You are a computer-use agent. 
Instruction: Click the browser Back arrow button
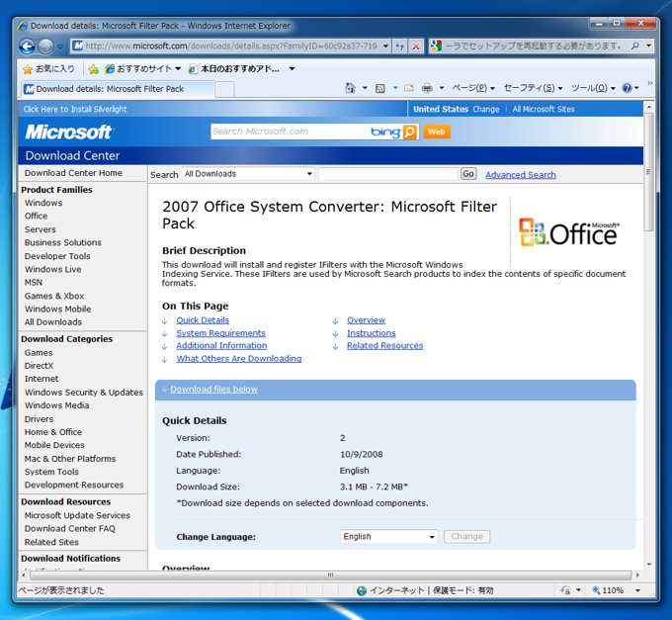pos(27,45)
